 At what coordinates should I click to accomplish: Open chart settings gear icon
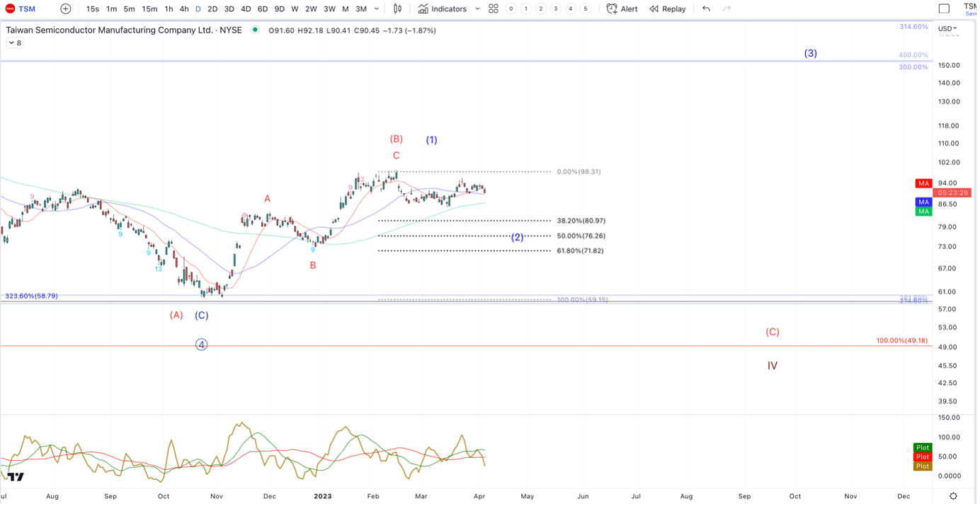(954, 496)
